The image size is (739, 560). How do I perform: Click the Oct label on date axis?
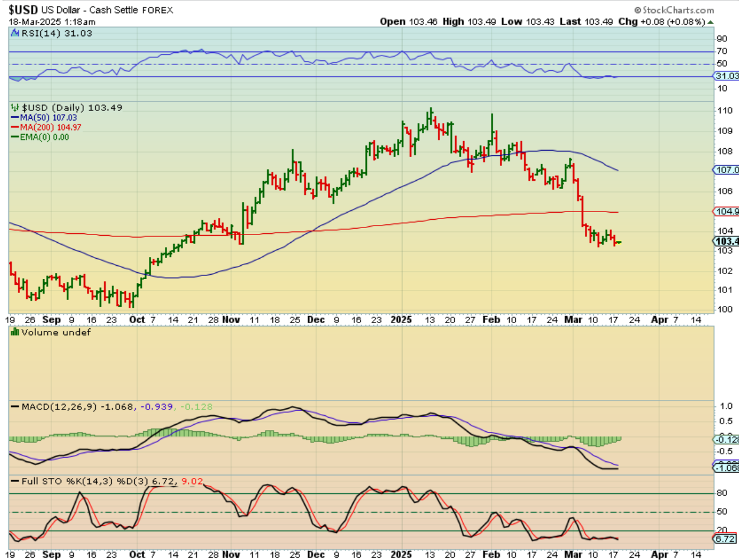point(136,319)
